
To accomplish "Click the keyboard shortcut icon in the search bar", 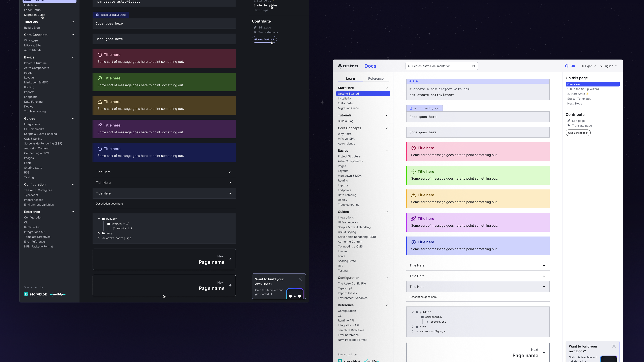I will [x=473, y=66].
